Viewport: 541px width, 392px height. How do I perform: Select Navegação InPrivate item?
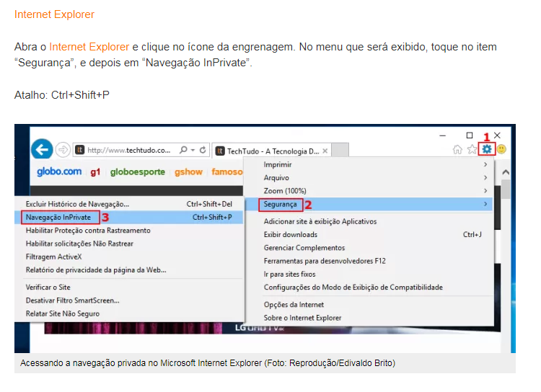click(x=129, y=217)
